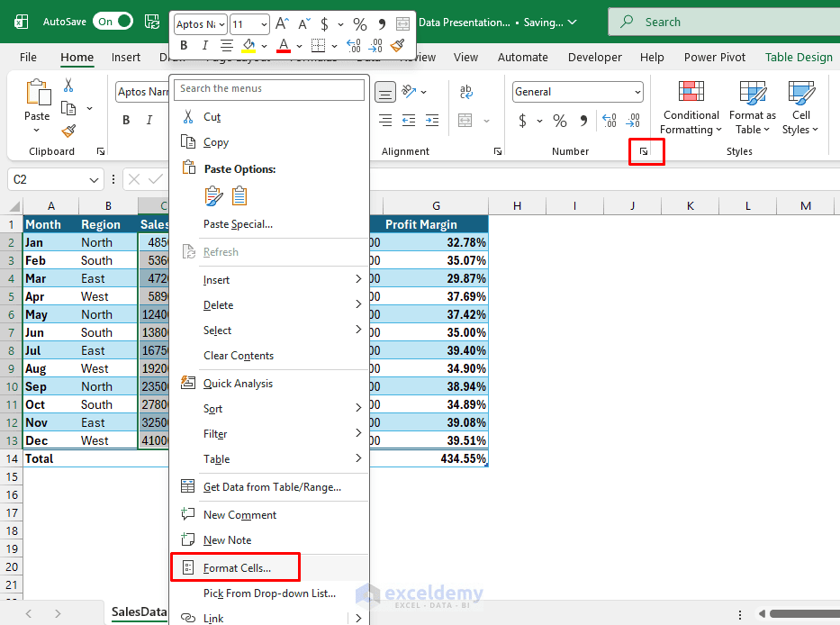Open Cell Styles gallery
840x625 pixels.
(800, 108)
